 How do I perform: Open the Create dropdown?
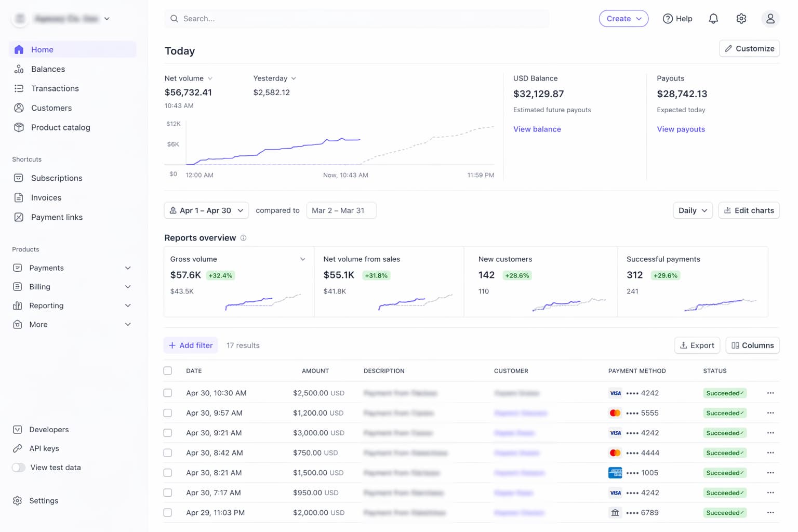[623, 19]
